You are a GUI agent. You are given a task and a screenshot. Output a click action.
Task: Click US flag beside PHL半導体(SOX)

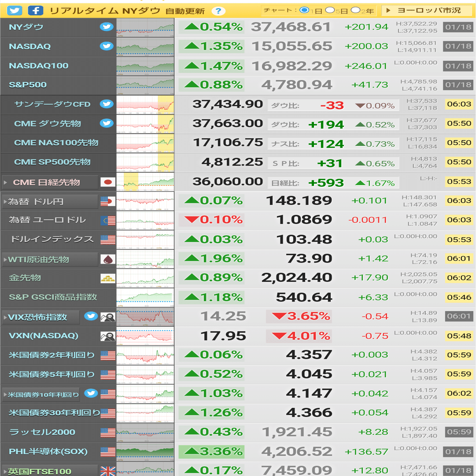click(x=108, y=452)
